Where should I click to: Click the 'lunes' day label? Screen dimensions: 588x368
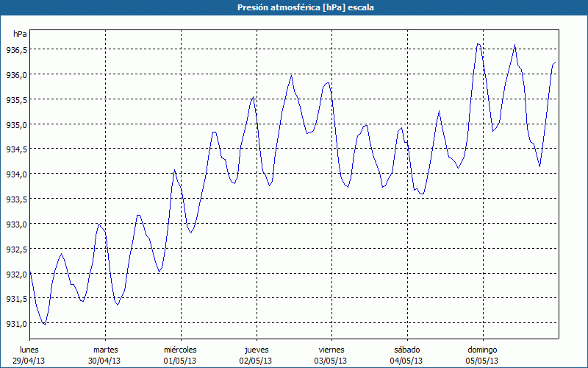point(29,350)
